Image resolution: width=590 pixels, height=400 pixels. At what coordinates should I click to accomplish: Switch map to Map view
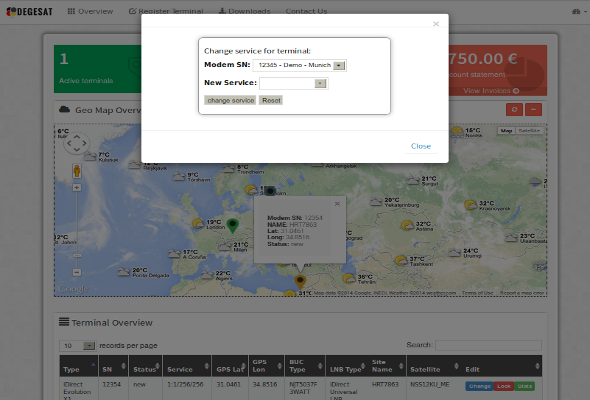(x=506, y=131)
